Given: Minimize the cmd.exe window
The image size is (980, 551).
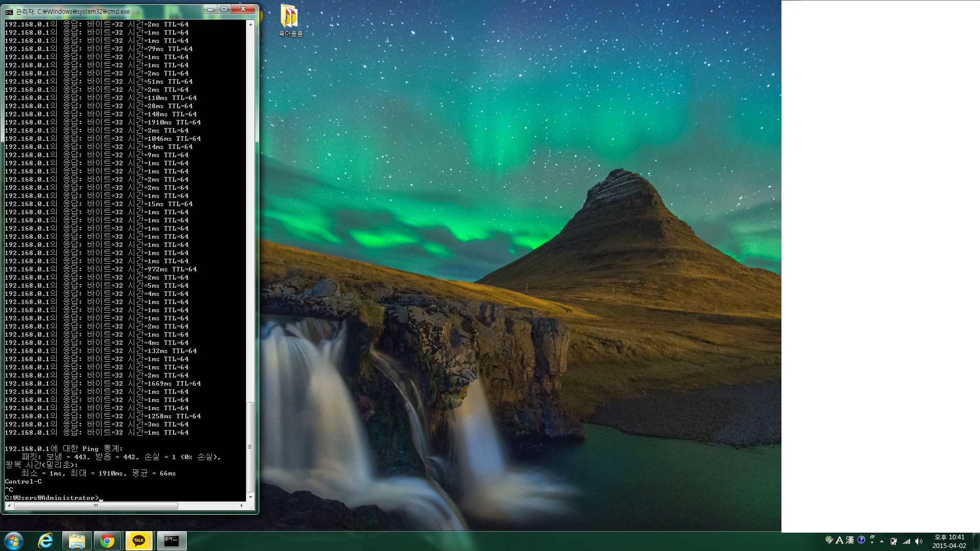Looking at the screenshot, I should tap(210, 9).
